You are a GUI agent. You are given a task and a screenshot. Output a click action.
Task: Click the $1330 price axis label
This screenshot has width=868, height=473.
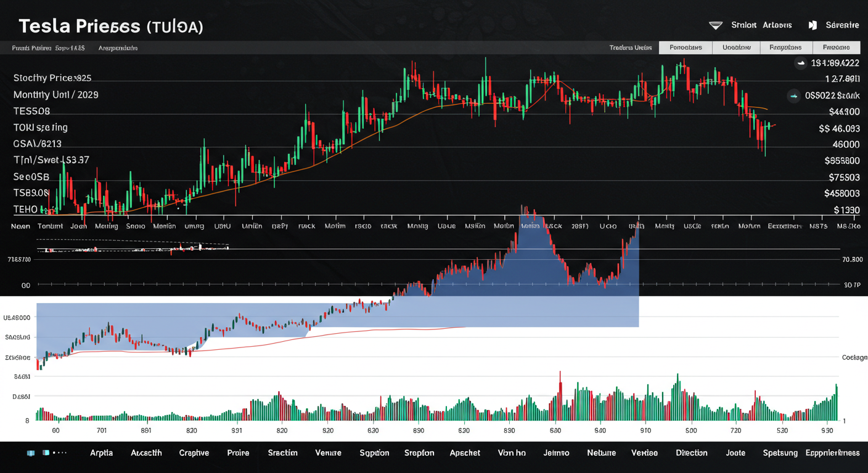tap(846, 210)
